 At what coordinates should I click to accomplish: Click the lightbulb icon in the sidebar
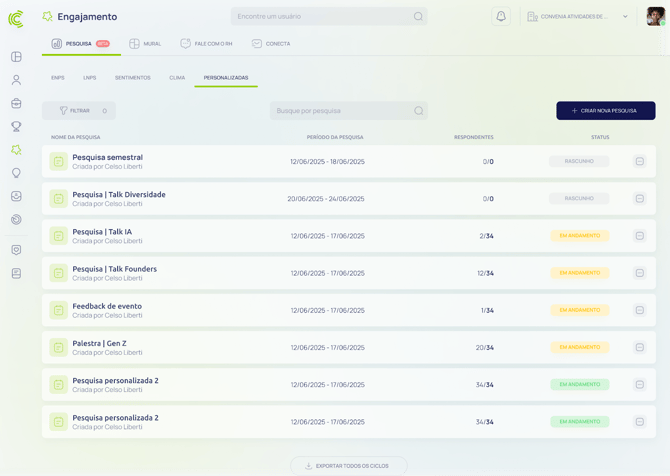coord(16,173)
